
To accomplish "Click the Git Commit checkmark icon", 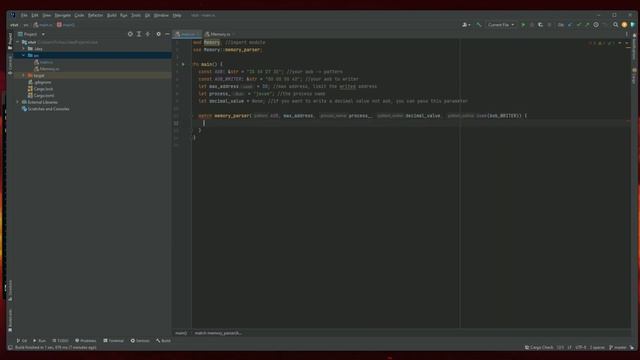I will pos(578,25).
